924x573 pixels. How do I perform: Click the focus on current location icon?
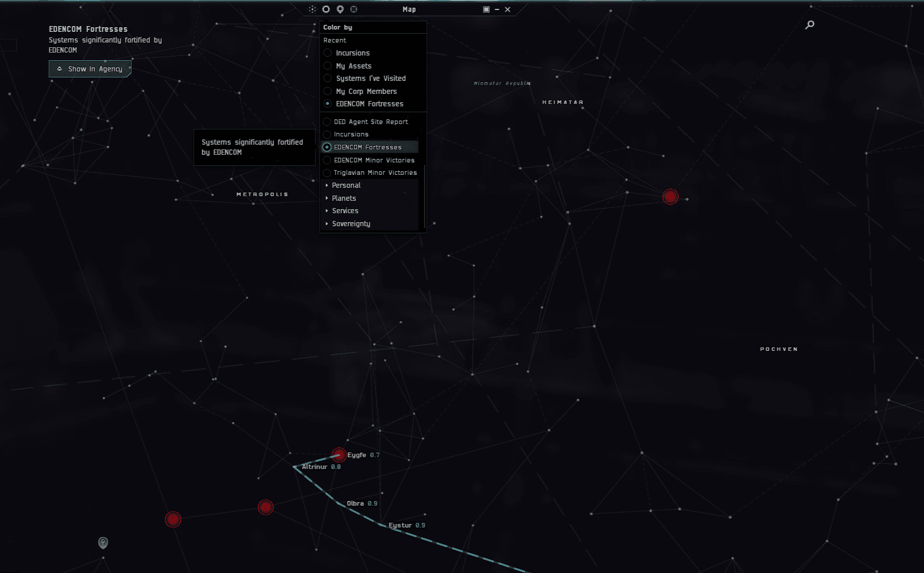click(354, 9)
